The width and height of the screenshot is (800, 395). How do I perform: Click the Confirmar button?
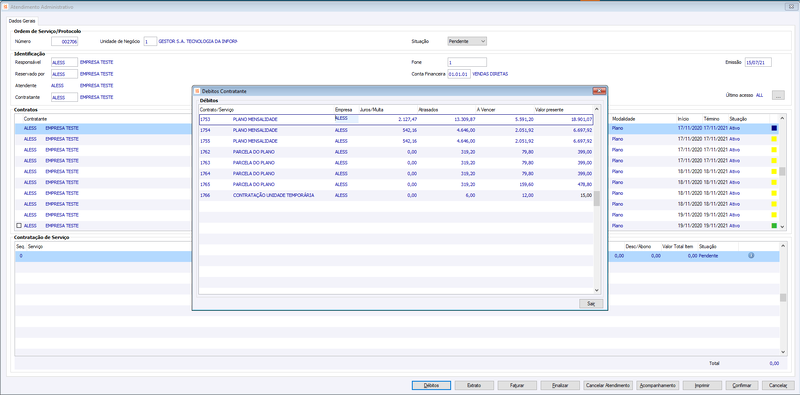(741, 385)
